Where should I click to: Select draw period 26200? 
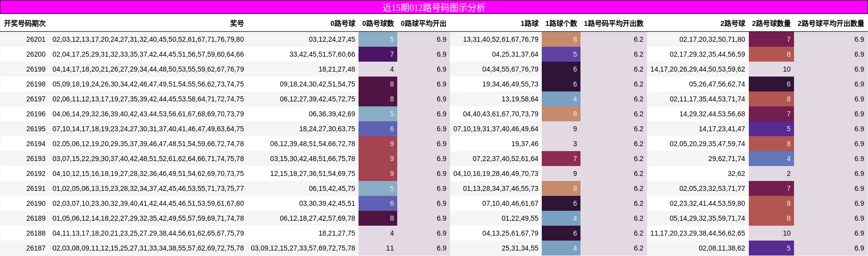tap(36, 54)
